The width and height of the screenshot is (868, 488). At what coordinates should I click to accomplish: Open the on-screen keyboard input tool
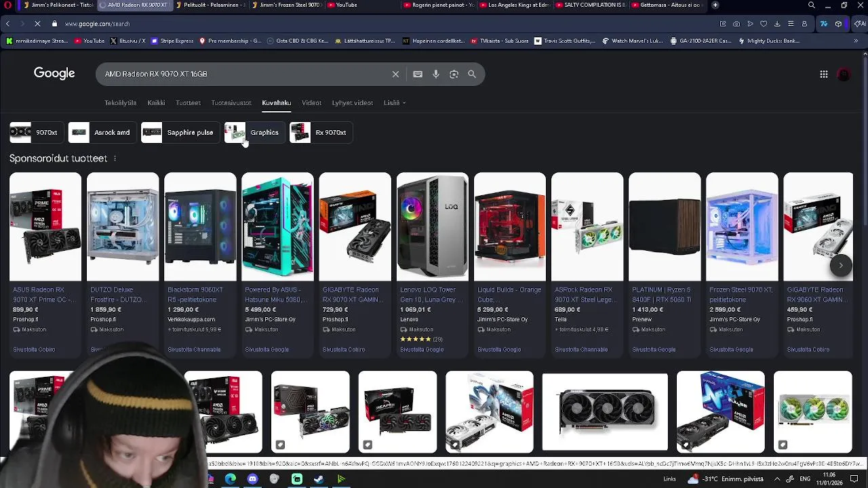click(418, 74)
